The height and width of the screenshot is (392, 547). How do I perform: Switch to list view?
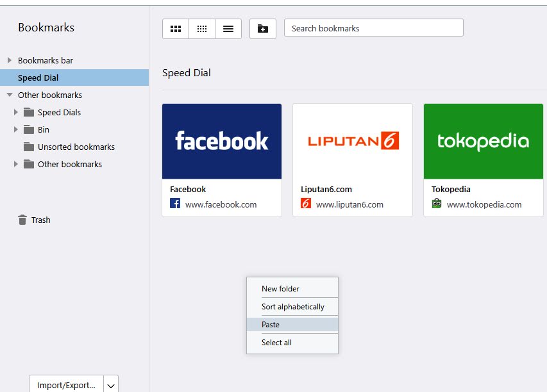228,29
